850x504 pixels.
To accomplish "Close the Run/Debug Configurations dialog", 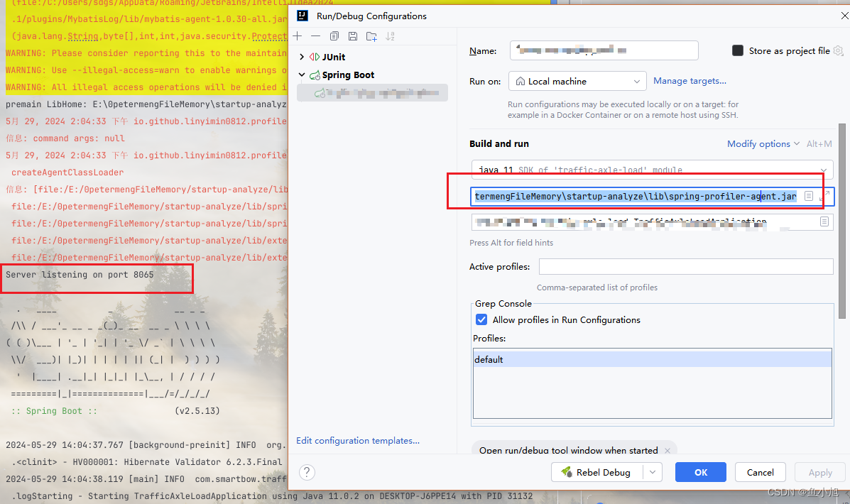I will [844, 16].
